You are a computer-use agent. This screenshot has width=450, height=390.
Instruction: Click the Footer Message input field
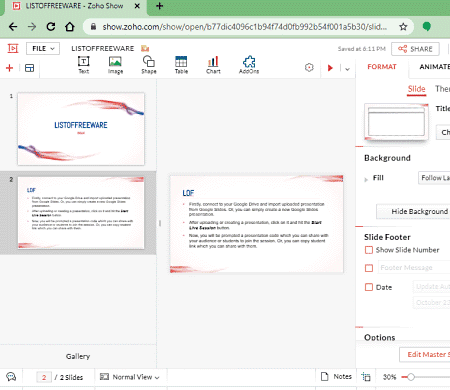[x=414, y=267]
